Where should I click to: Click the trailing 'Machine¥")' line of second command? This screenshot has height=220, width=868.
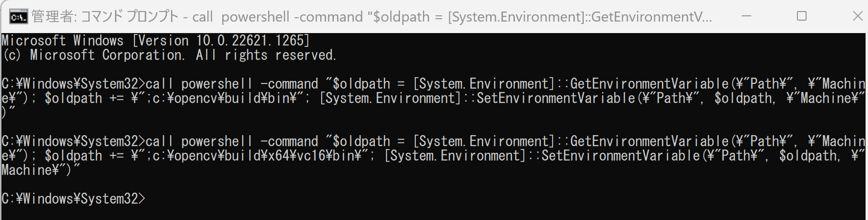41,170
